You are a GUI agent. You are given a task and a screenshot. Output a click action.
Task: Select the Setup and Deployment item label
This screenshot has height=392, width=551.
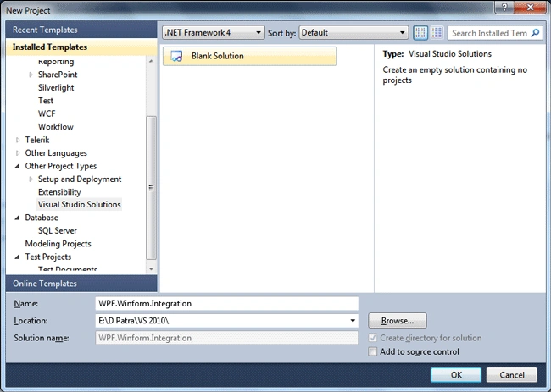[80, 179]
